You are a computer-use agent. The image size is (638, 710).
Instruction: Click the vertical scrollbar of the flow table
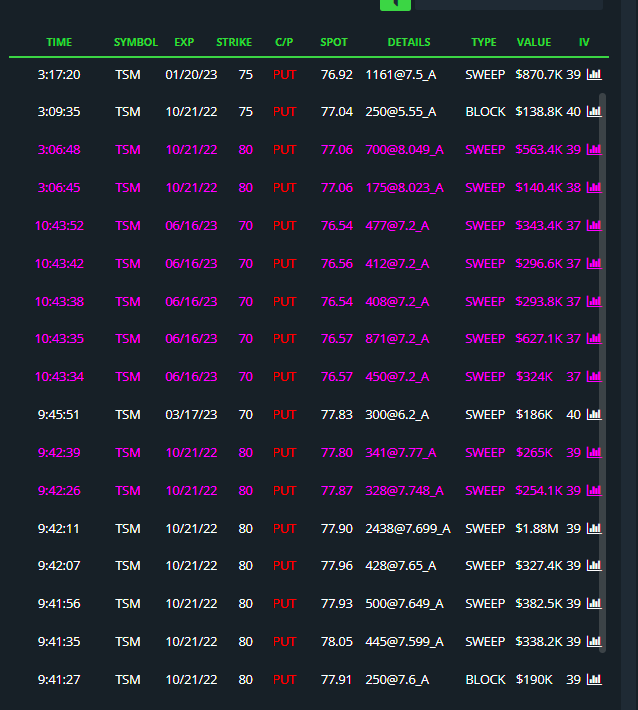(602, 373)
